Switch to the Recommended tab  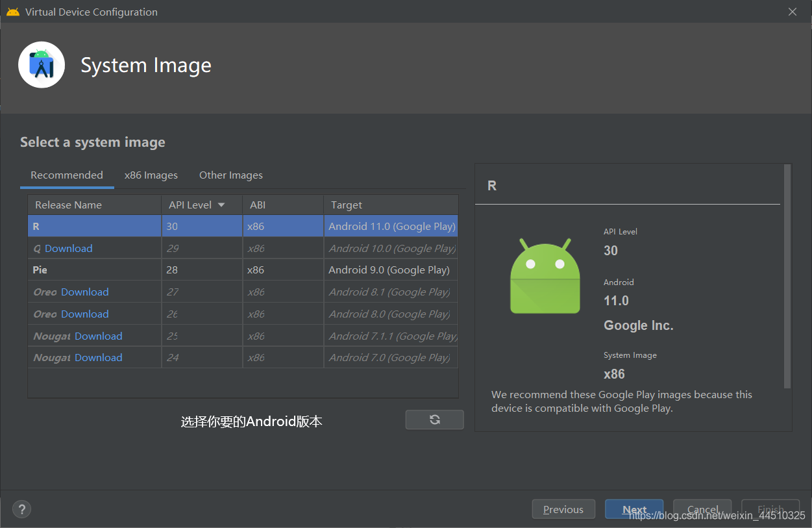click(x=67, y=175)
